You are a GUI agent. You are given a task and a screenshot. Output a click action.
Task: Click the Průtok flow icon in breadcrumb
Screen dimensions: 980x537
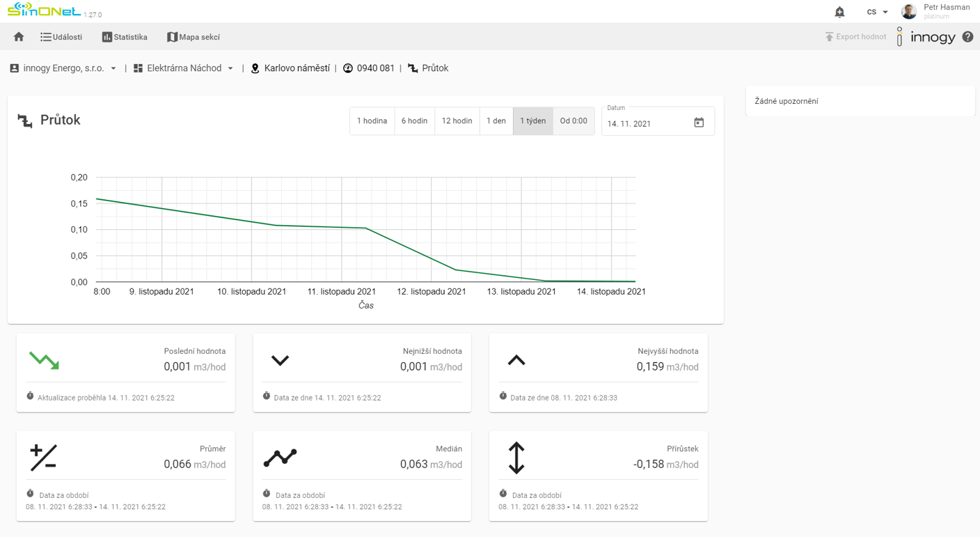click(x=413, y=68)
